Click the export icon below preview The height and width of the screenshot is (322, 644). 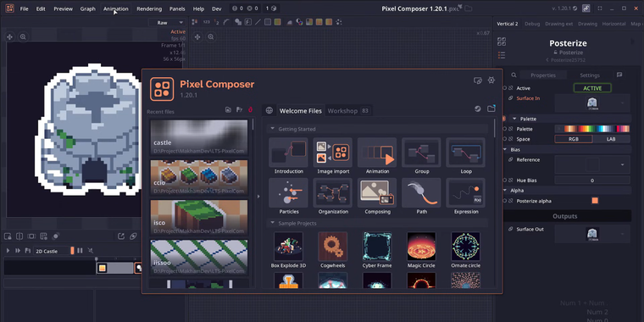[x=120, y=236]
